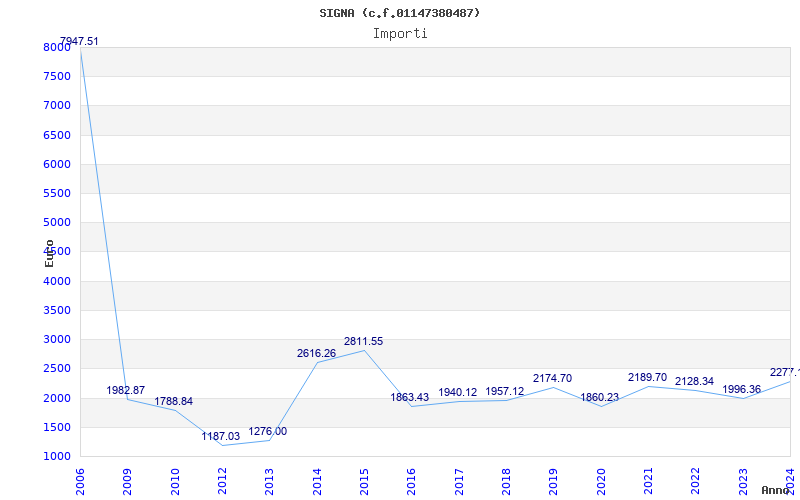Click the Euro y-axis title
The height and width of the screenshot is (500, 800).
click(x=49, y=253)
